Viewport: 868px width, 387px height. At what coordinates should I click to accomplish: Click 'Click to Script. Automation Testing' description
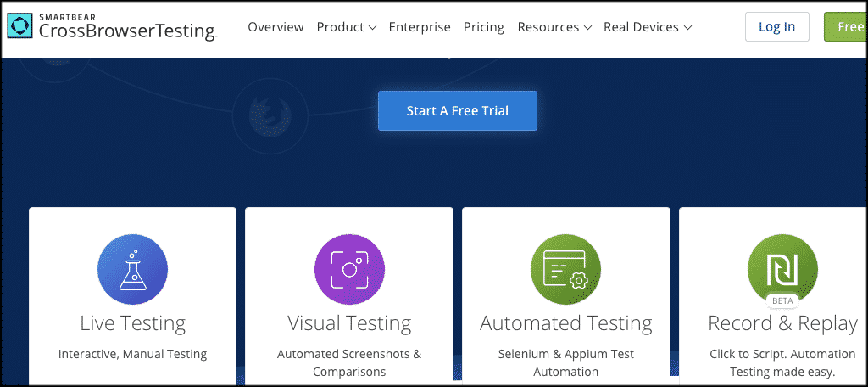782,362
